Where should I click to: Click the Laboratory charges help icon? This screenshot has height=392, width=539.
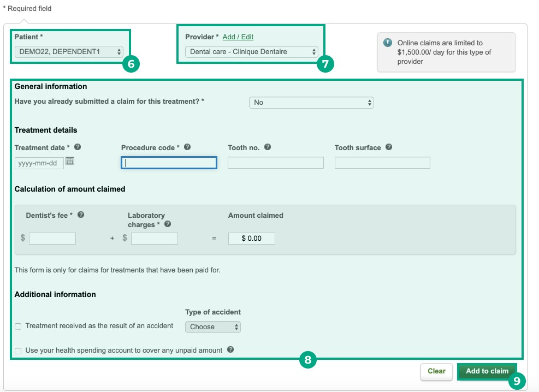click(167, 223)
